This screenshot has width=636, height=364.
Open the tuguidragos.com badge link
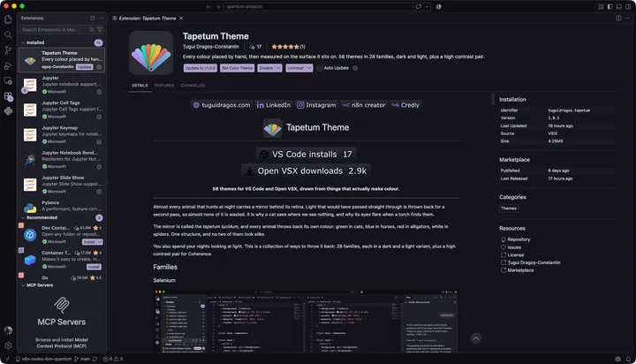point(222,105)
